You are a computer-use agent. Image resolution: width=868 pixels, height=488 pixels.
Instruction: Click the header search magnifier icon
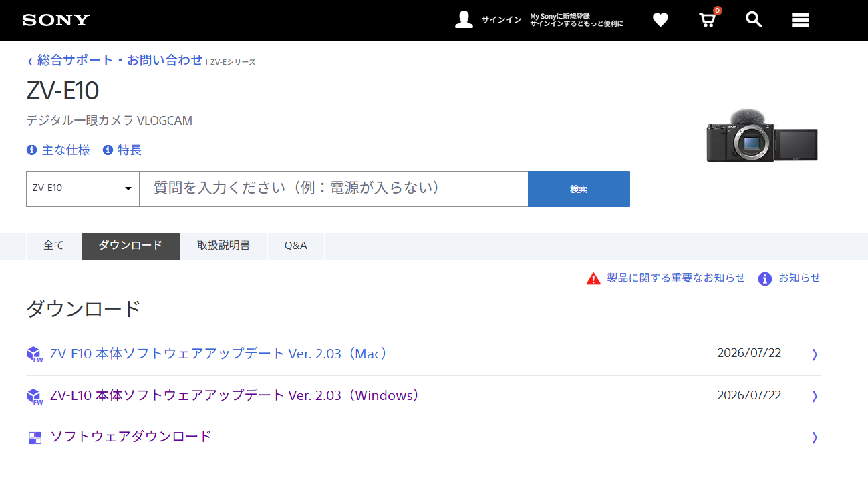754,19
